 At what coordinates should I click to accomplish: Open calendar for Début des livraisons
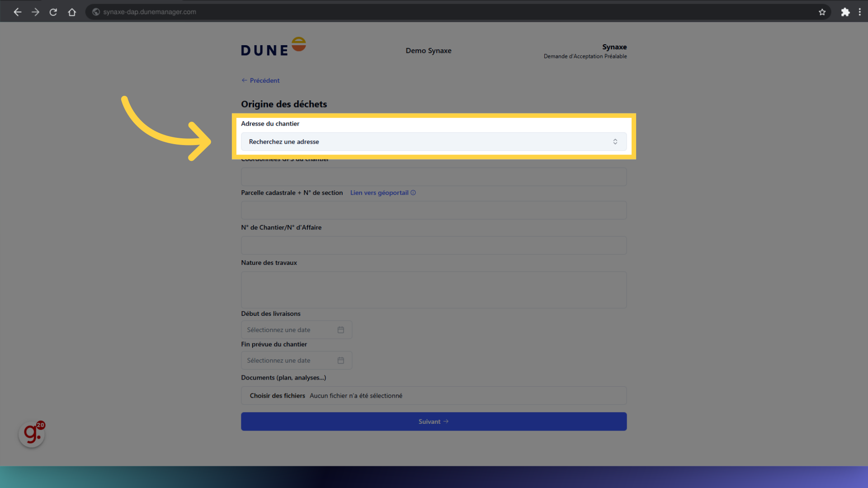click(x=340, y=330)
